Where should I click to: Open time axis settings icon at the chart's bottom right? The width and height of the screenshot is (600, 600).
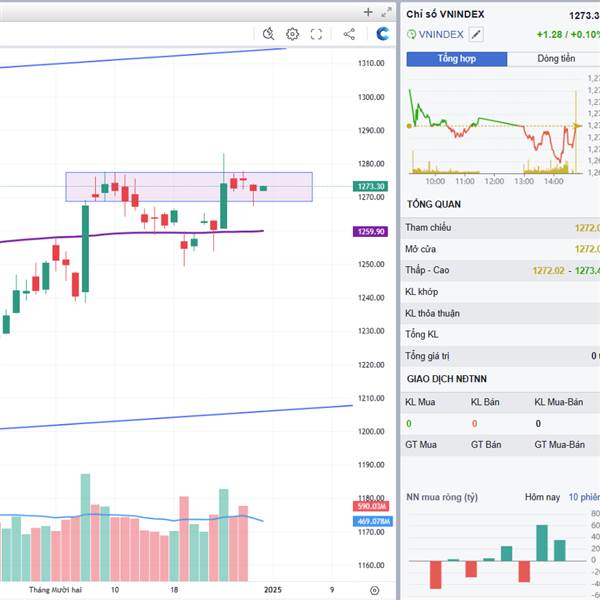tap(375, 590)
